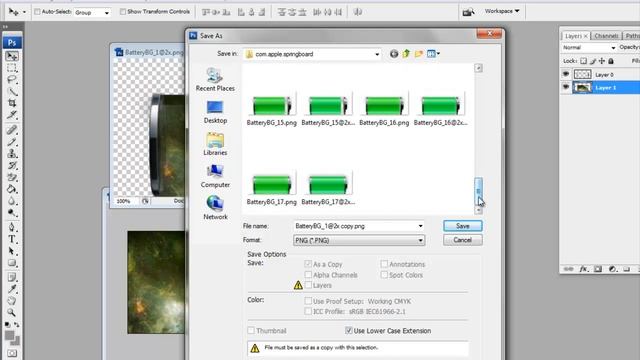This screenshot has height=360, width=640.
Task: Select the Notes tool
Action: click(x=12, y=277)
